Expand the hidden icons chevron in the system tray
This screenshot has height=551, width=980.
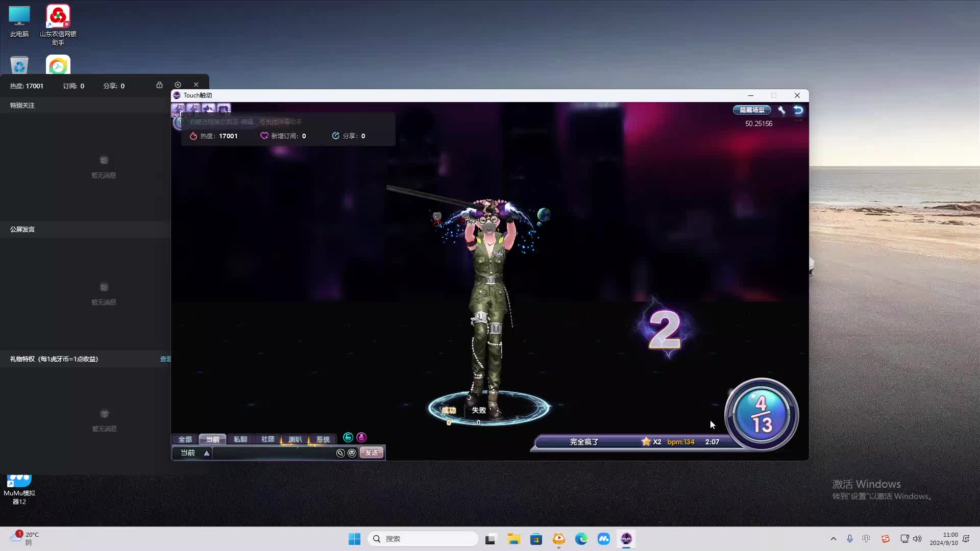(x=834, y=538)
